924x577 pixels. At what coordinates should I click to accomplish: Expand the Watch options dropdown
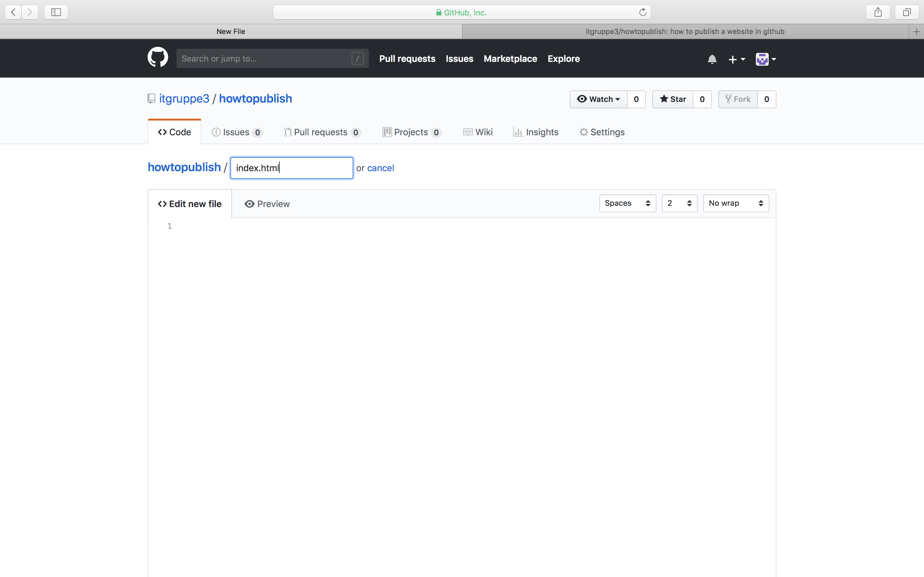[599, 99]
